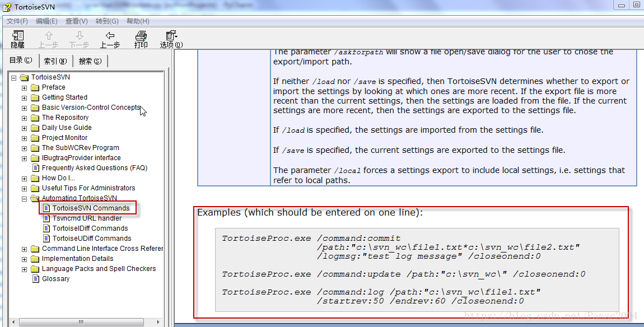Expand Command Line Interface Cross Reference node
This screenshot has height=327, width=644.
(24, 249)
